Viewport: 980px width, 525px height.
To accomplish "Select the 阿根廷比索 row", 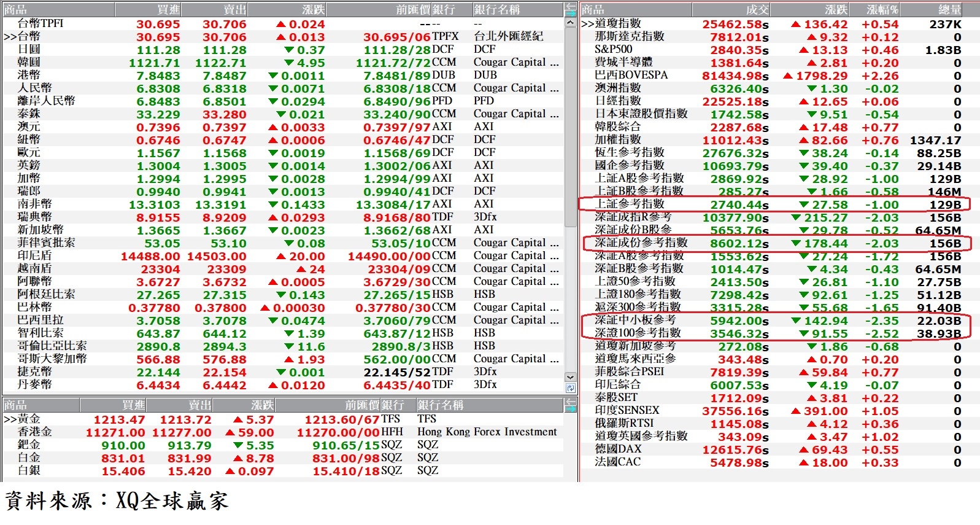I will tap(282, 294).
